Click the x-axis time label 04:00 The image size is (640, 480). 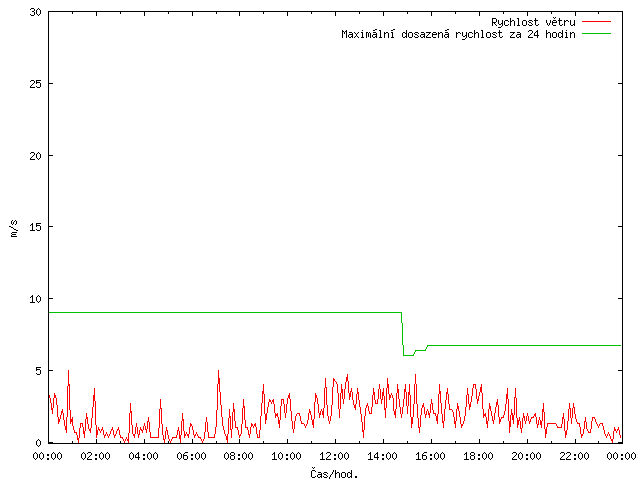(143, 456)
